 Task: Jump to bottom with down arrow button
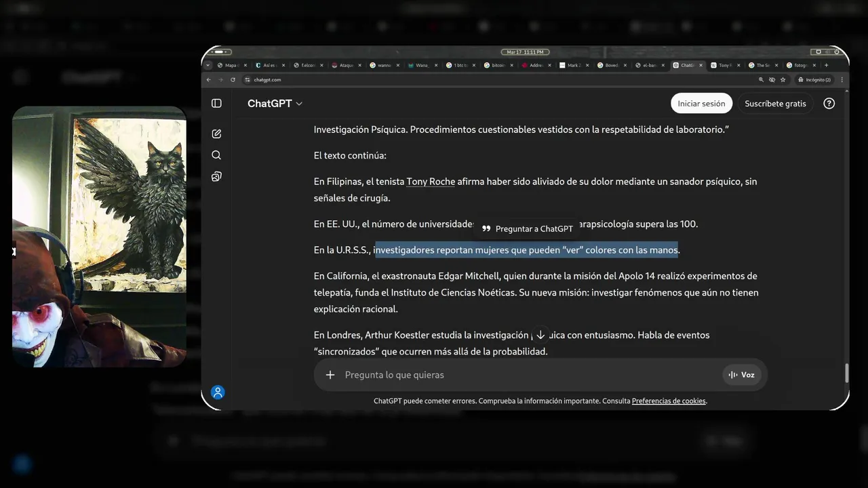(x=540, y=335)
